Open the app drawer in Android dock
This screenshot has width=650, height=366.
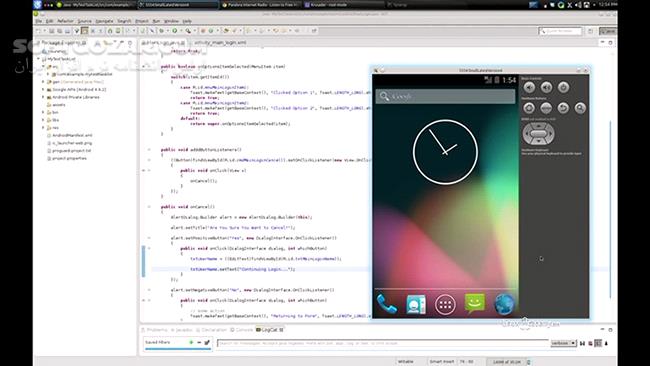pos(445,305)
